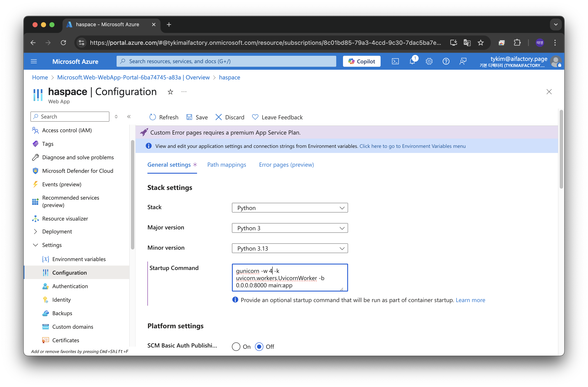Open the notifications bell

pyautogui.click(x=412, y=61)
